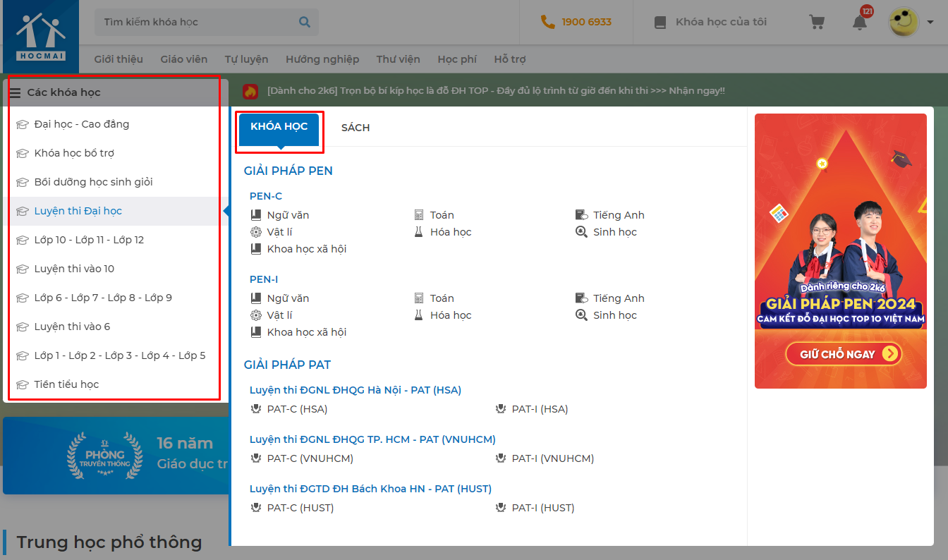Click graduation cap icon beside Khóa học bổ trợ
Viewport: 948px width, 560px height.
pyautogui.click(x=23, y=154)
